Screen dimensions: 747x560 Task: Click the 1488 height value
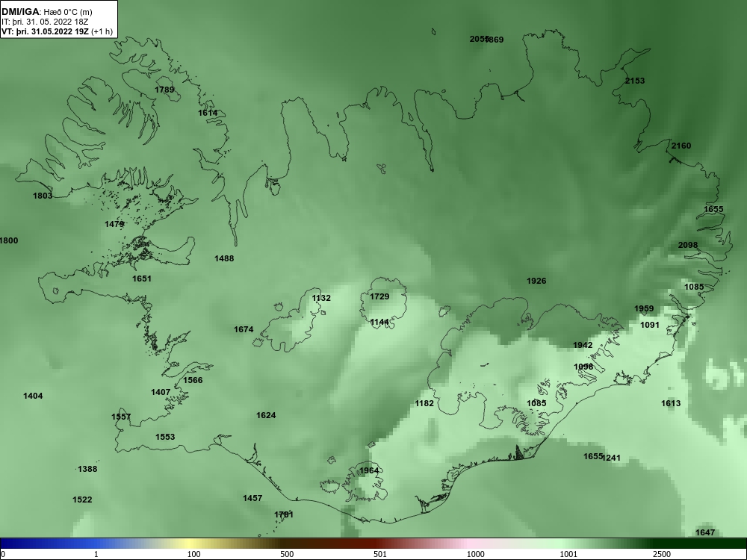[224, 258]
